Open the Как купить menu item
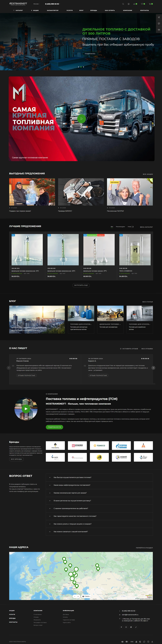Image resolution: width=162 pixels, height=644 pixels. point(110,10)
